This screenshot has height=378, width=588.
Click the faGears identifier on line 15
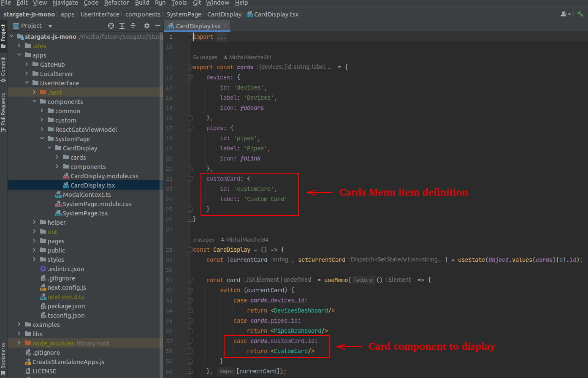[x=252, y=108]
